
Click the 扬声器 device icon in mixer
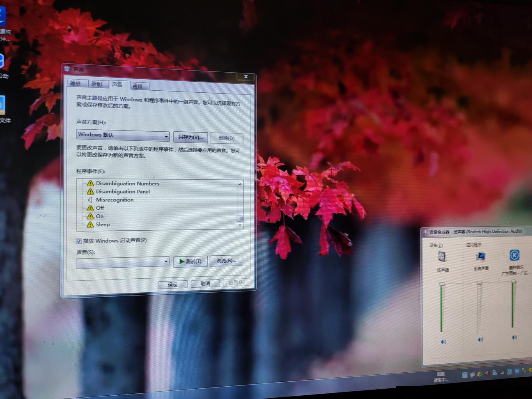(x=442, y=257)
